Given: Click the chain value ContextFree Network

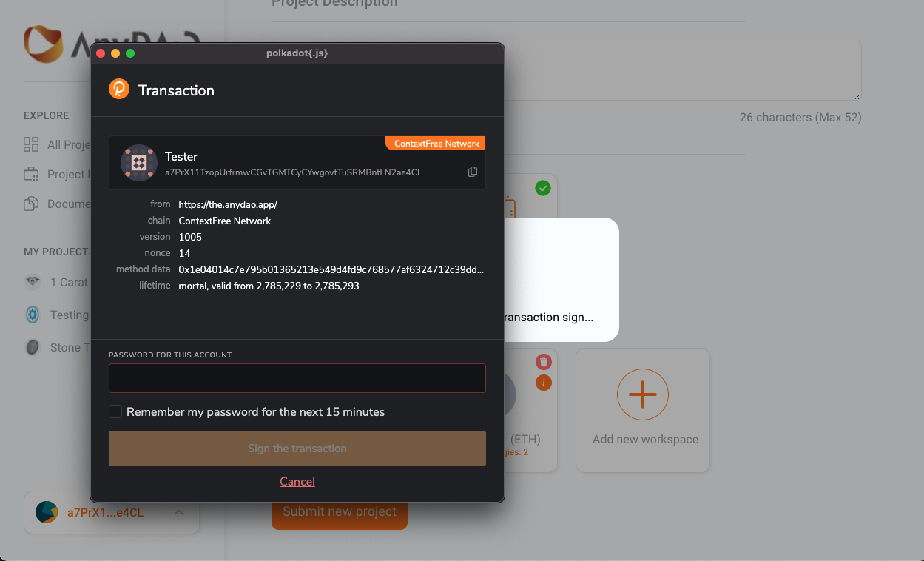Looking at the screenshot, I should click(225, 221).
